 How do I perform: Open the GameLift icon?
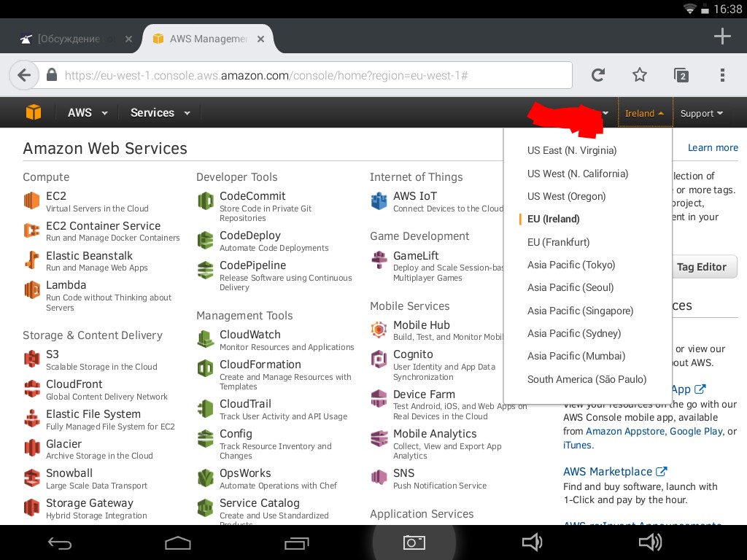click(379, 260)
